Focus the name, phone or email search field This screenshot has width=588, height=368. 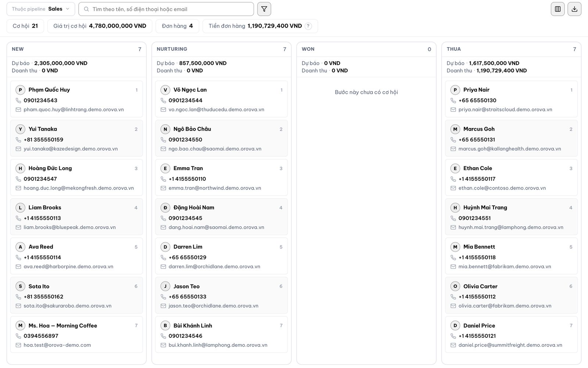pos(166,9)
